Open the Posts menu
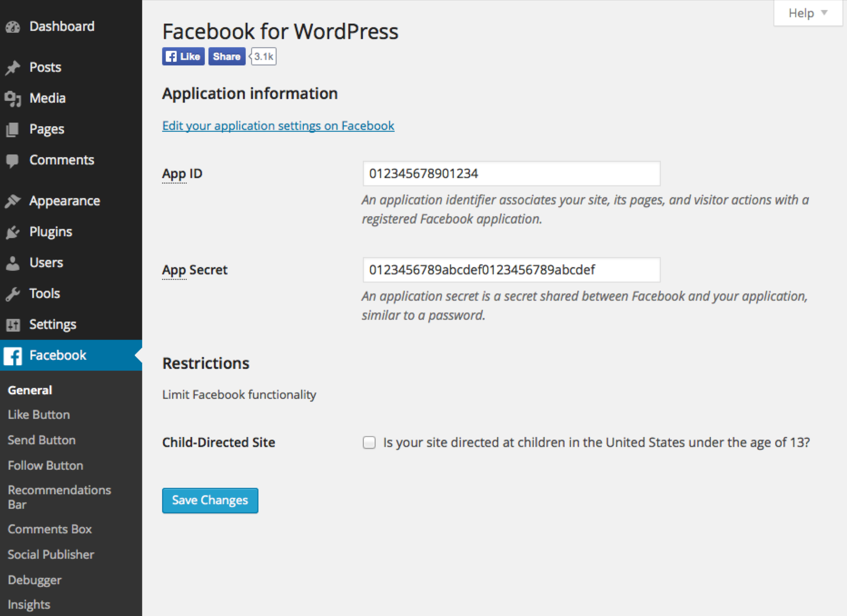This screenshot has height=616, width=847. pos(45,67)
